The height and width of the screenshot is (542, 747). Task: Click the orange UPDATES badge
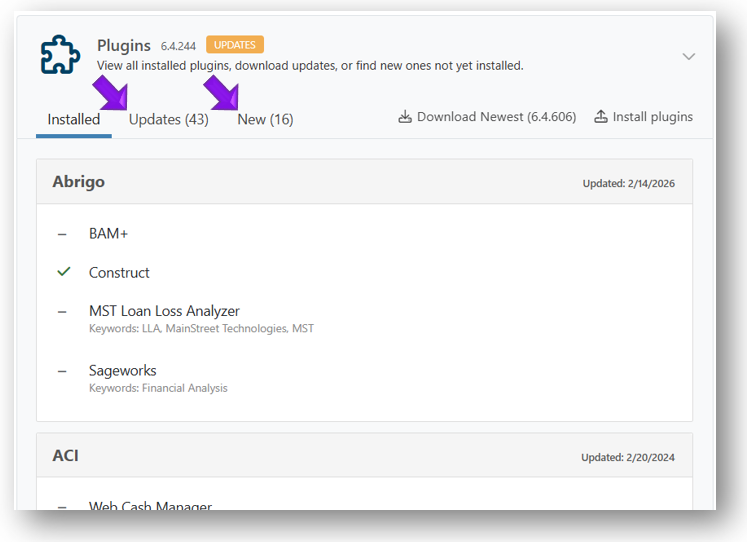(x=235, y=45)
